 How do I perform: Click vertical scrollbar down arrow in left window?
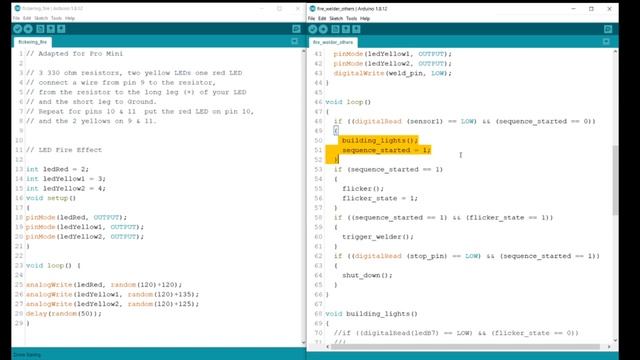pyautogui.click(x=303, y=342)
